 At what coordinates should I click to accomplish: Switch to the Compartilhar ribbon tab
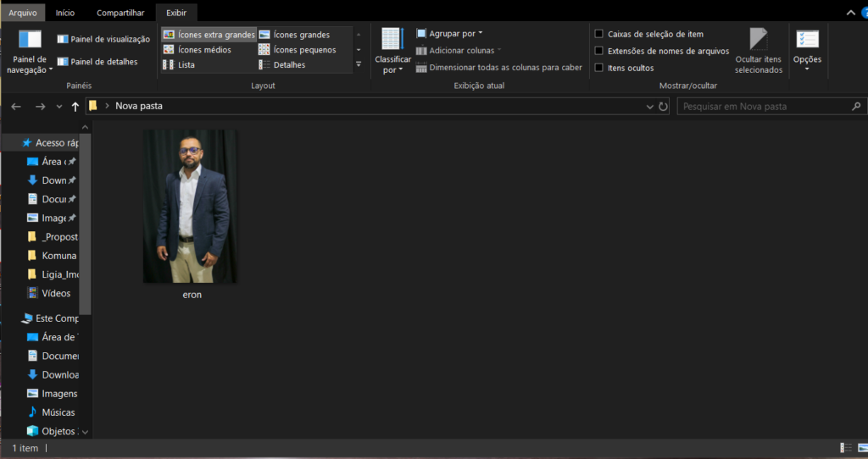[x=120, y=13]
